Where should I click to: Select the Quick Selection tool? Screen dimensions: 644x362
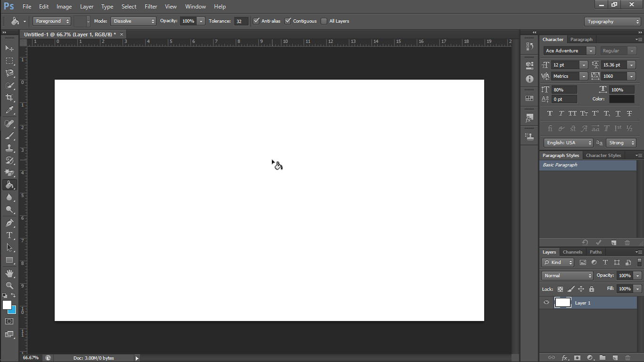tap(9, 85)
